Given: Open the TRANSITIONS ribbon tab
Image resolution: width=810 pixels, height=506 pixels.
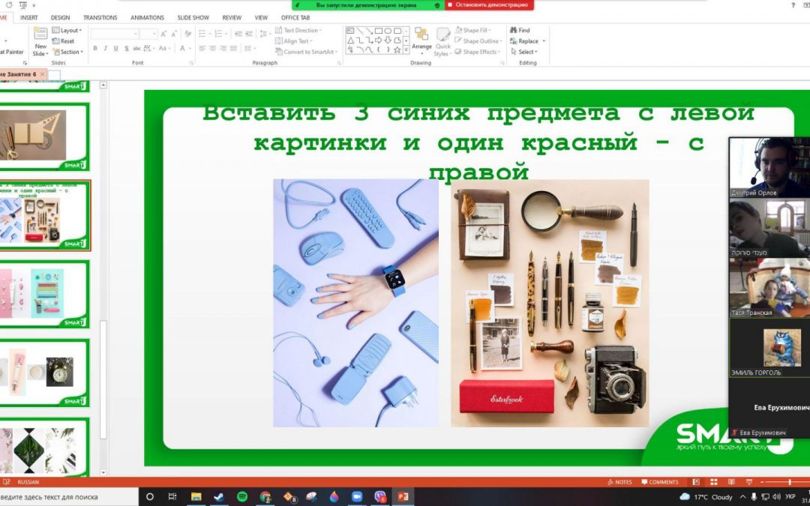Looking at the screenshot, I should coord(100,18).
